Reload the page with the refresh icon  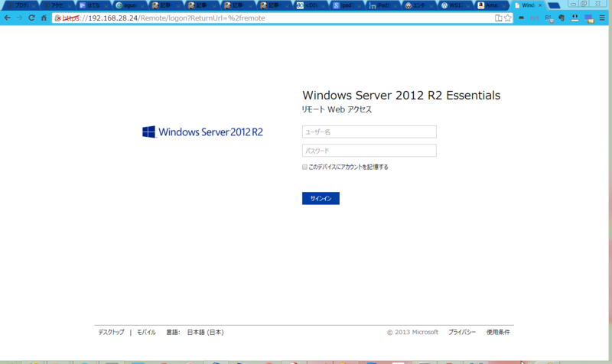[x=31, y=18]
